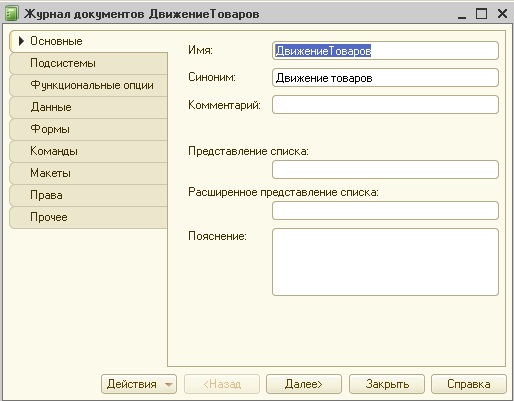This screenshot has height=401, width=514.
Task: Open the Функциональные опции tab
Action: 89,85
